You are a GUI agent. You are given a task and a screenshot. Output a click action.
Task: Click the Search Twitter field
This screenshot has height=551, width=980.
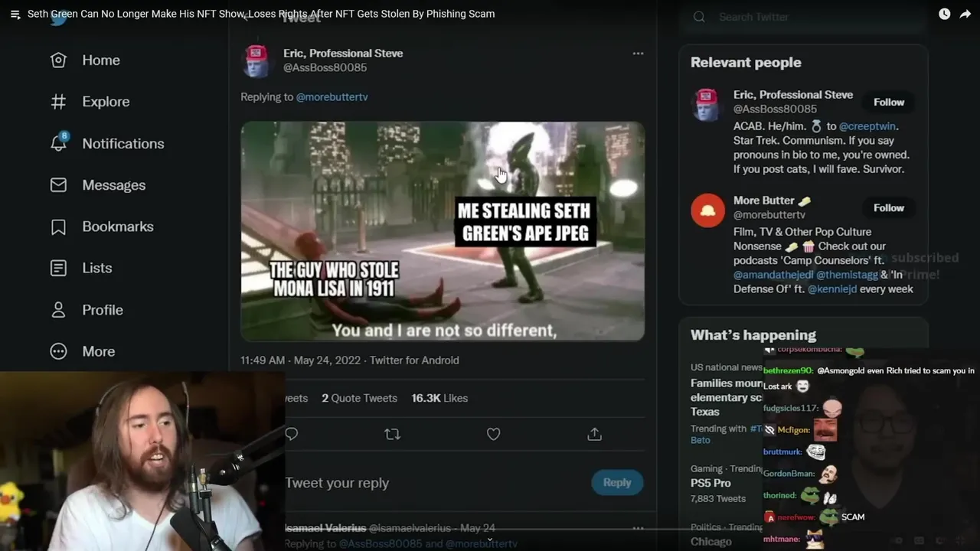tap(804, 17)
